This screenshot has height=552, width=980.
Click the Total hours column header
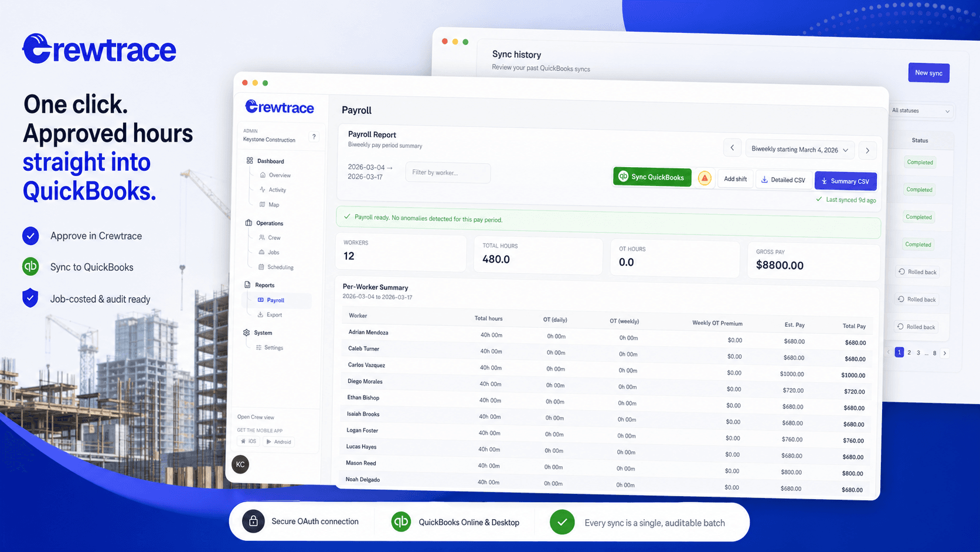point(488,319)
